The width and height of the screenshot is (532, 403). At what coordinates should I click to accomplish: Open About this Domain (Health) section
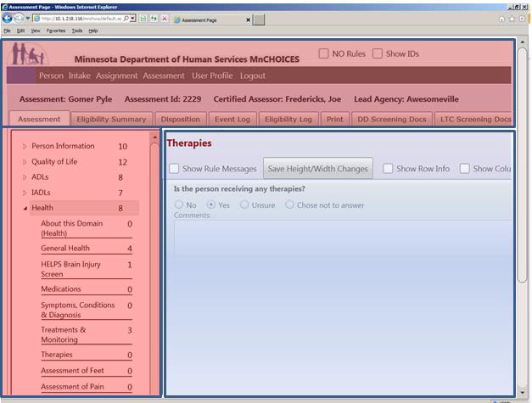pos(71,228)
